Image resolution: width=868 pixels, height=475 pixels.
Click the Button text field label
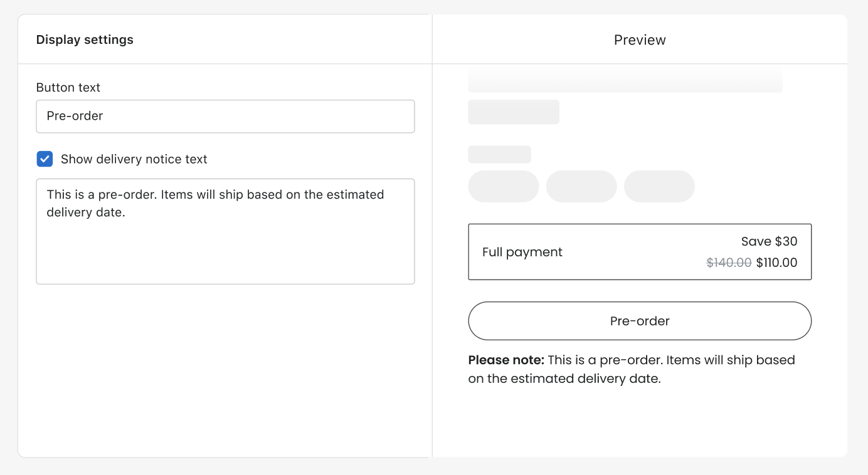pyautogui.click(x=68, y=88)
